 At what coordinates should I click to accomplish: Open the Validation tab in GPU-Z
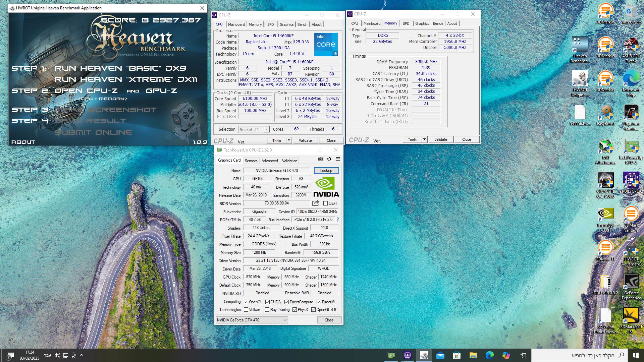[x=289, y=161]
